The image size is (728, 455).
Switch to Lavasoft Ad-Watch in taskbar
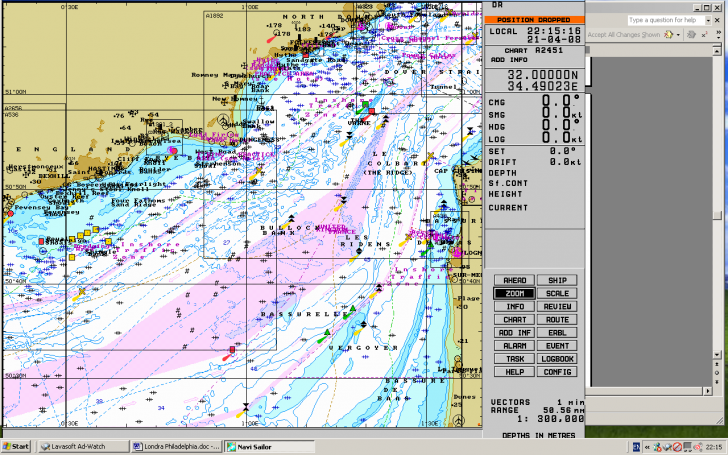click(x=83, y=446)
